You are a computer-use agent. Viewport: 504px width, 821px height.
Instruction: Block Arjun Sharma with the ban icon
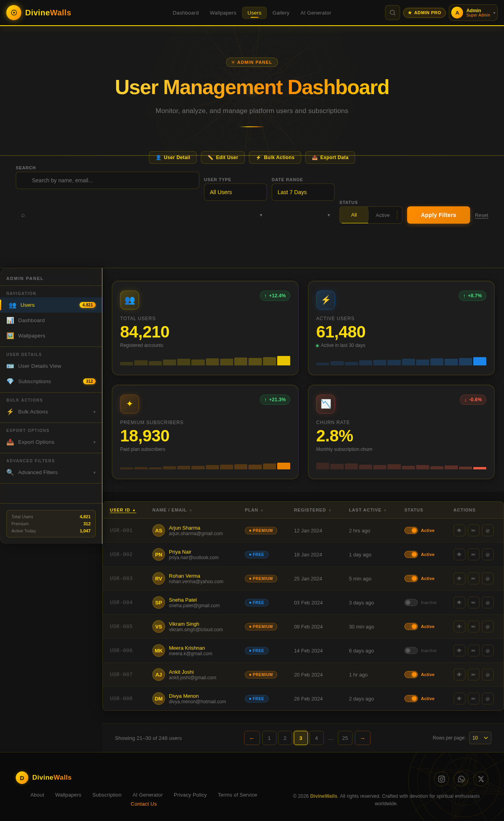click(487, 530)
